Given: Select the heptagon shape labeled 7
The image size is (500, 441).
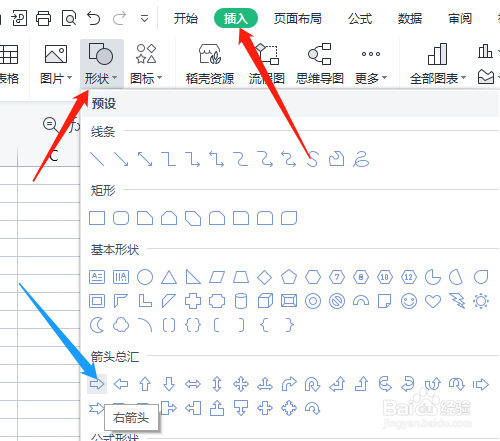Looking at the screenshot, I should [x=337, y=277].
